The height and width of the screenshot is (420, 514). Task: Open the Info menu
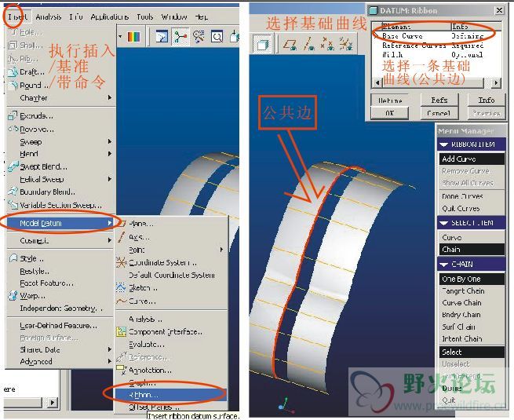click(x=75, y=16)
